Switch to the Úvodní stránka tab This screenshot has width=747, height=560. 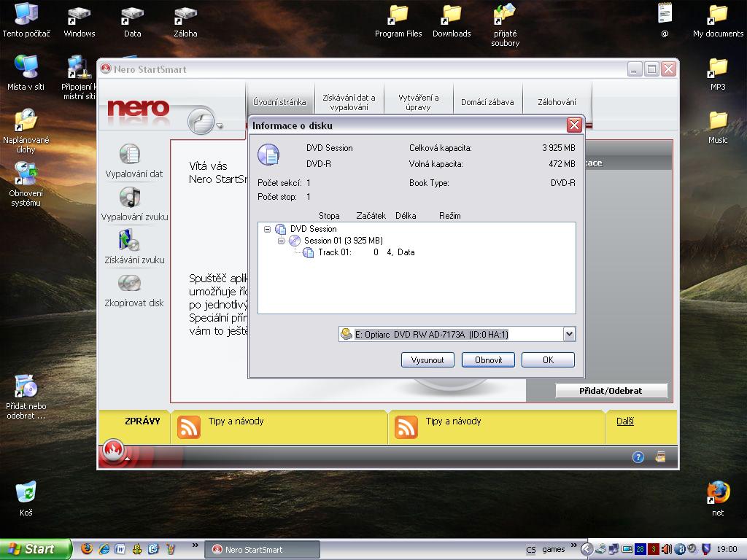[x=279, y=102]
